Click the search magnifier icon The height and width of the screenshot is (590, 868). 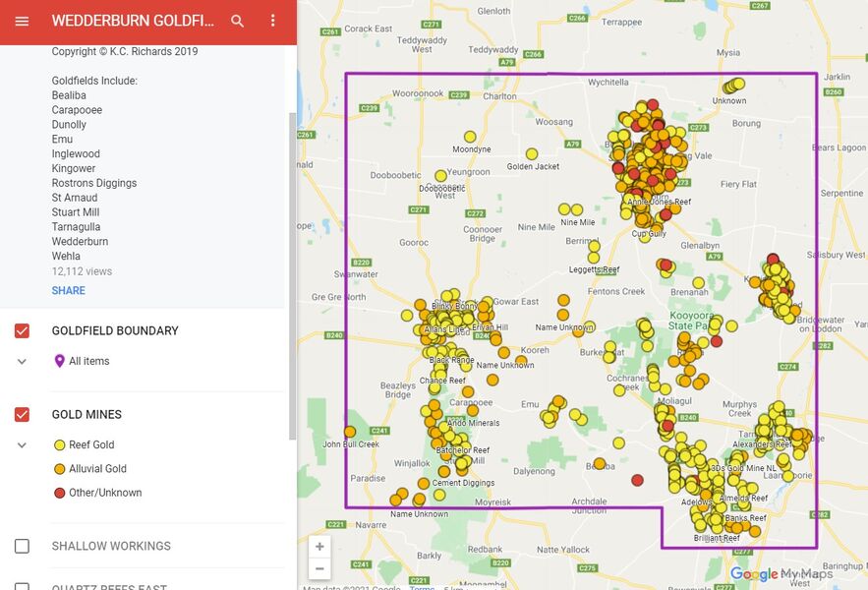[238, 21]
